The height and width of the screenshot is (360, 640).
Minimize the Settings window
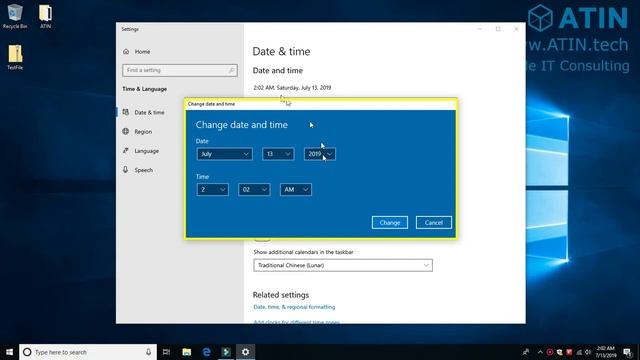click(x=480, y=29)
